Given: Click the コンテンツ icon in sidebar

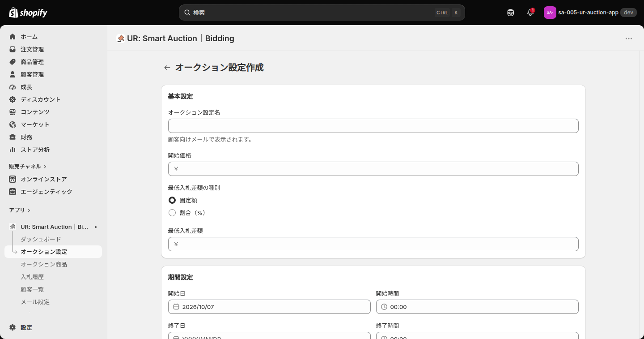Looking at the screenshot, I should (13, 112).
